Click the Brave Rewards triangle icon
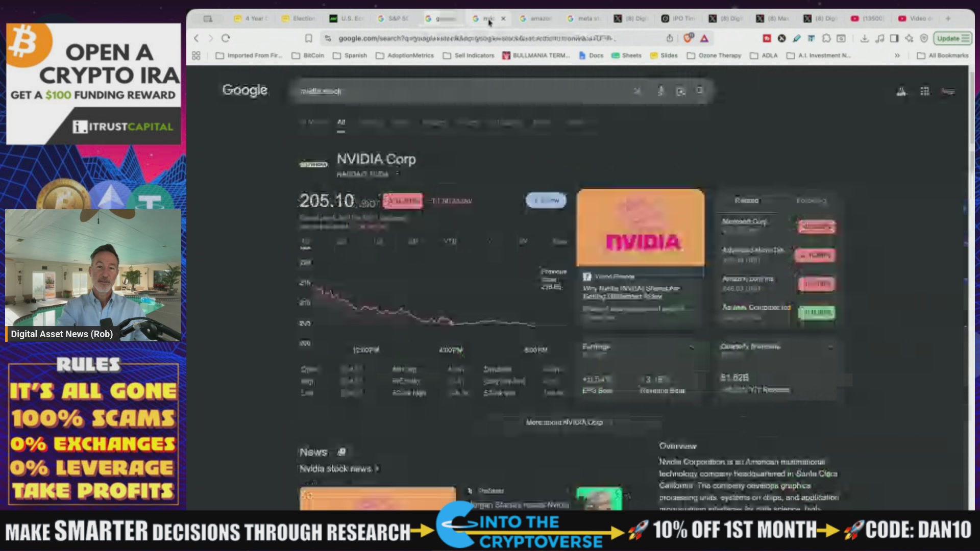Viewport: 980px width, 551px height. (704, 38)
